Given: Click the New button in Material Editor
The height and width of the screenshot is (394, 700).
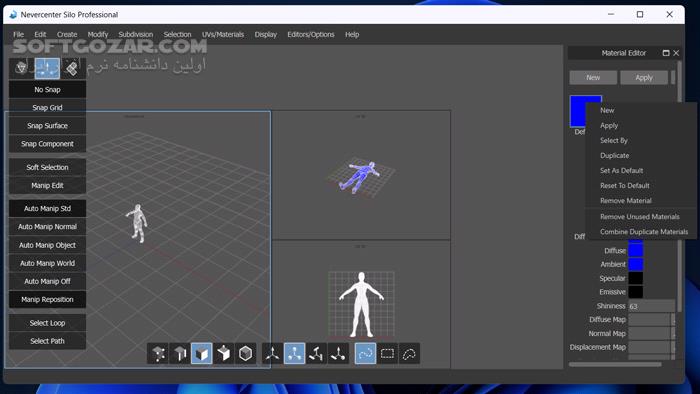Looking at the screenshot, I should point(593,78).
